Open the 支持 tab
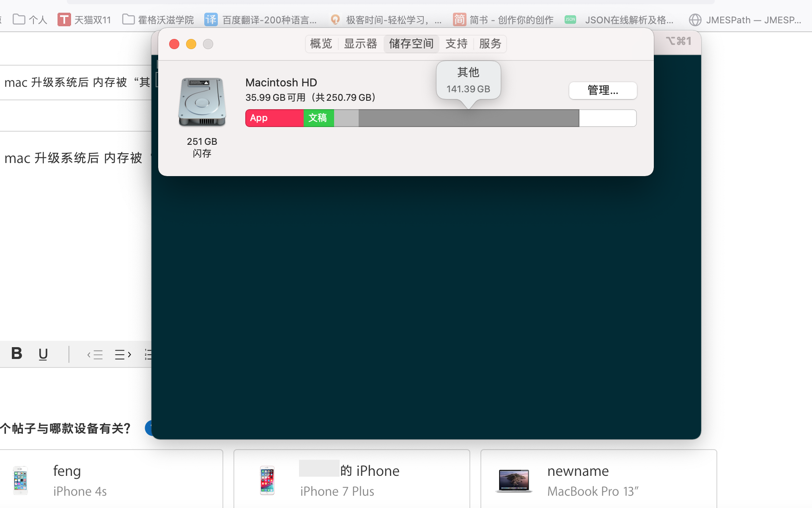This screenshot has width=812, height=508. coord(456,44)
